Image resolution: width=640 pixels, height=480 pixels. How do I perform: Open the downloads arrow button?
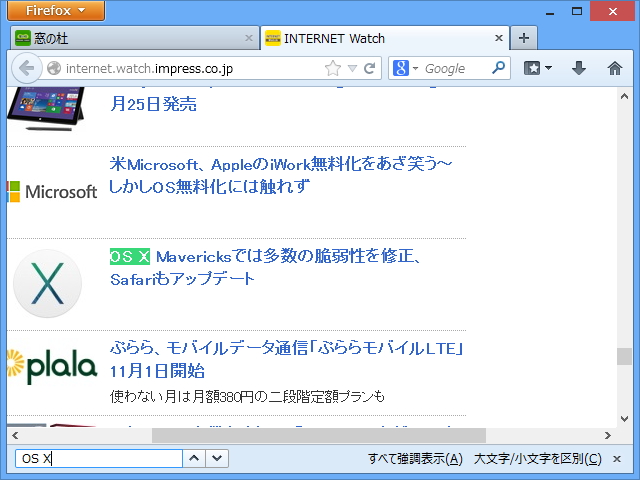(578, 68)
